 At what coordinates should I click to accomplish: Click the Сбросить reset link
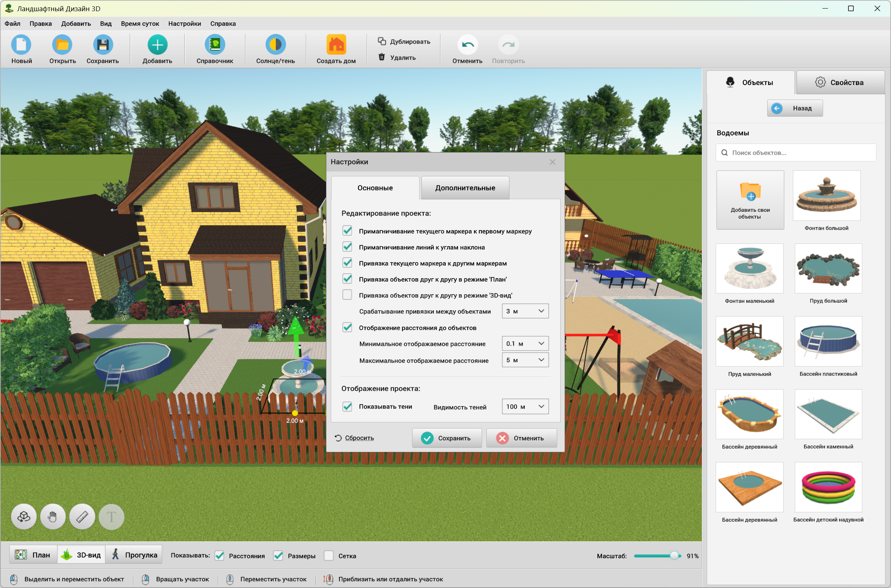click(x=359, y=438)
